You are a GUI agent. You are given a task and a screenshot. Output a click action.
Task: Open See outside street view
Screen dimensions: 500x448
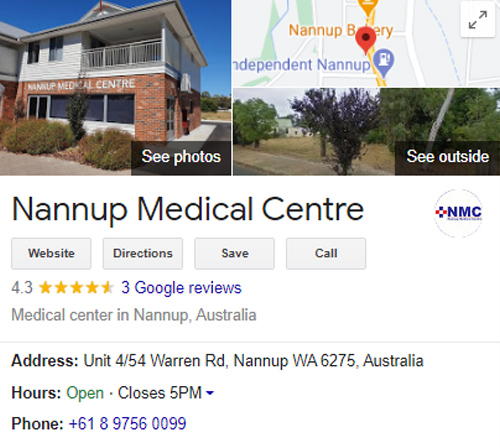tap(447, 158)
